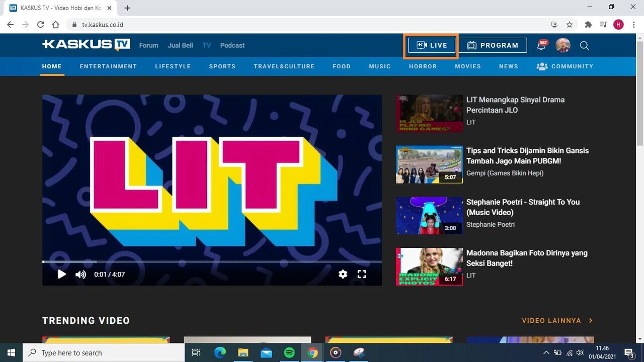644x362 pixels.
Task: Go back to previous page in Chrome
Action: click(10, 24)
